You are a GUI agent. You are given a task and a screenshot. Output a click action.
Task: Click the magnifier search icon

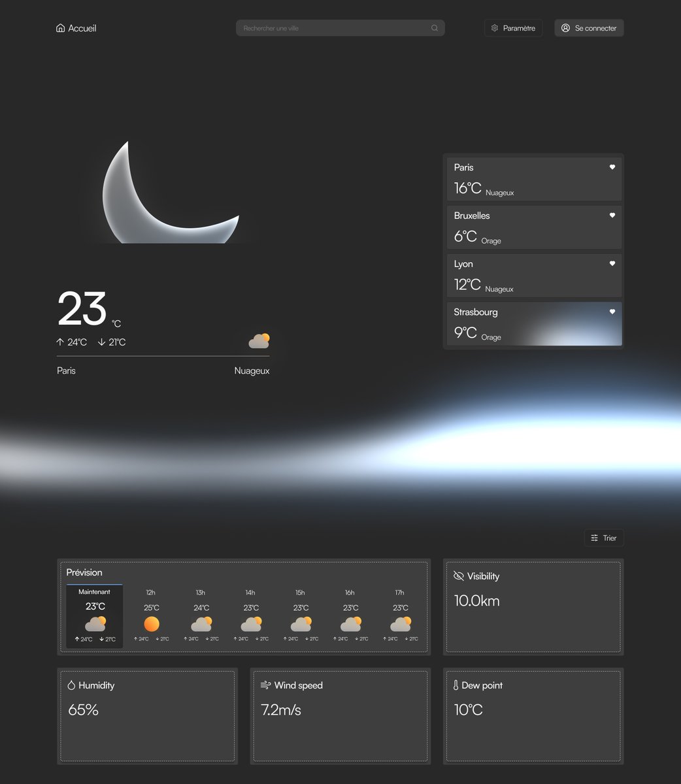point(435,28)
